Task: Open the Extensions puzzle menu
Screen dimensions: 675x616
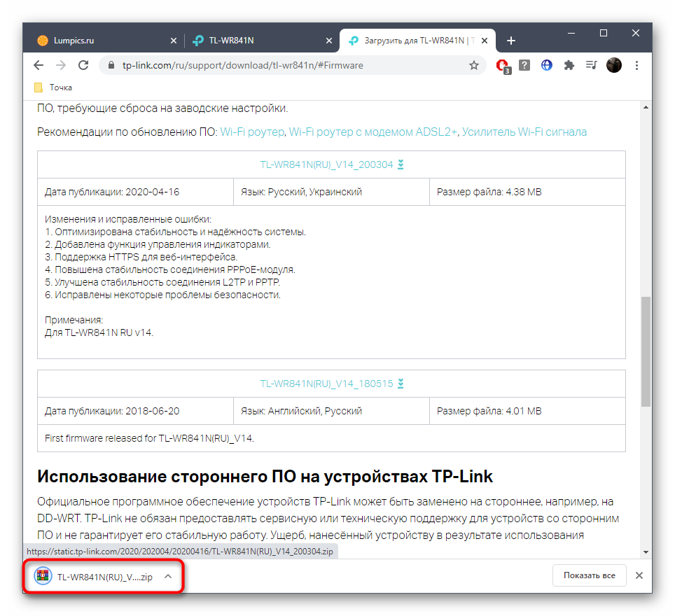Action: coord(569,65)
